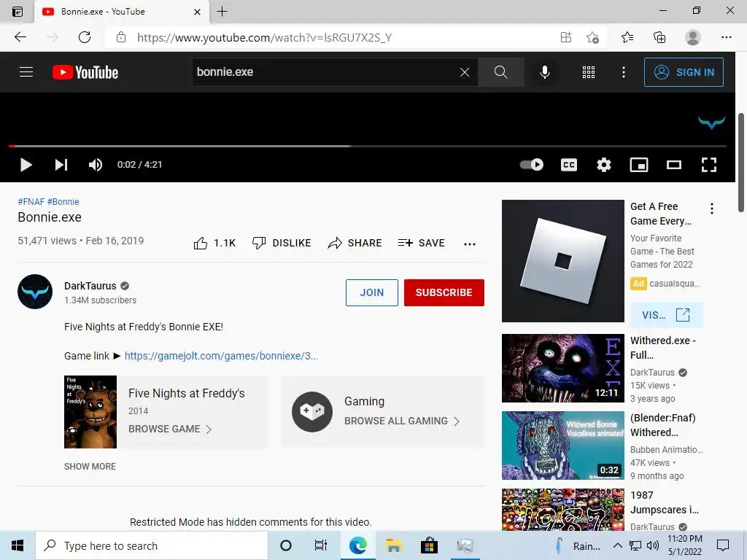Refresh the page
747x560 pixels.
(x=85, y=37)
